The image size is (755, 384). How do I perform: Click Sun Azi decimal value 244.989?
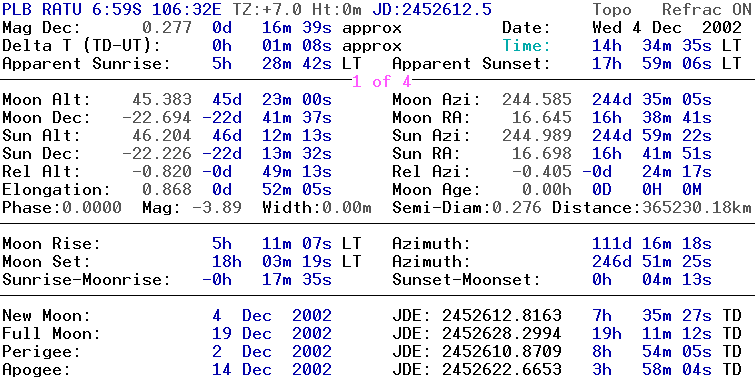tap(537, 136)
